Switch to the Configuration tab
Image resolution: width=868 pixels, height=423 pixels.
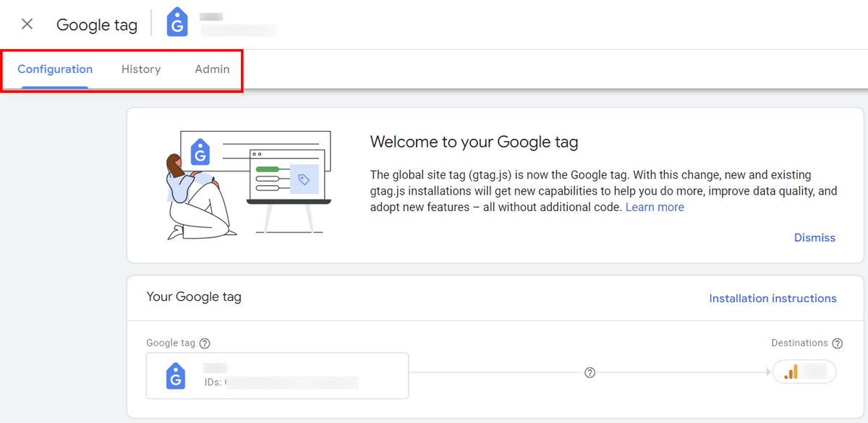(x=55, y=69)
